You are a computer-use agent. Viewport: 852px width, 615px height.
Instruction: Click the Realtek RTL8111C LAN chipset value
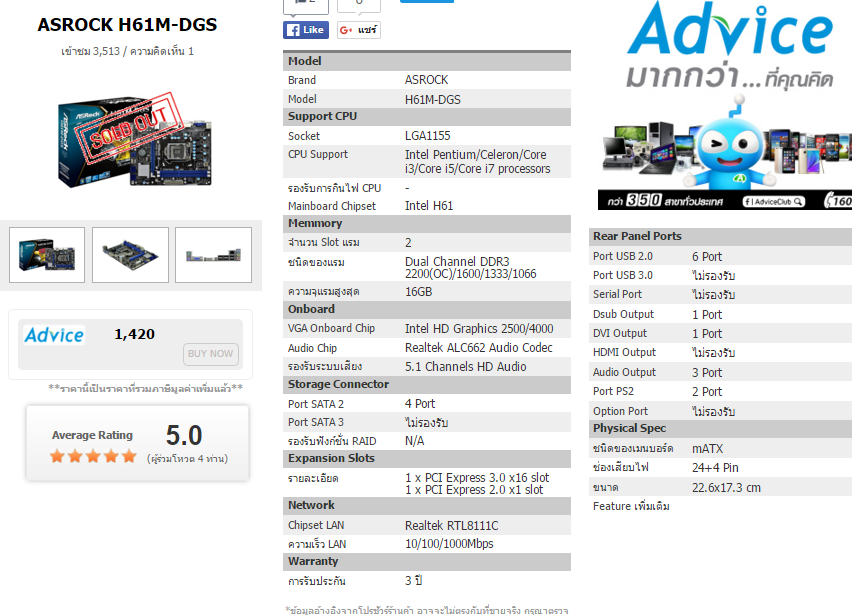click(x=452, y=526)
